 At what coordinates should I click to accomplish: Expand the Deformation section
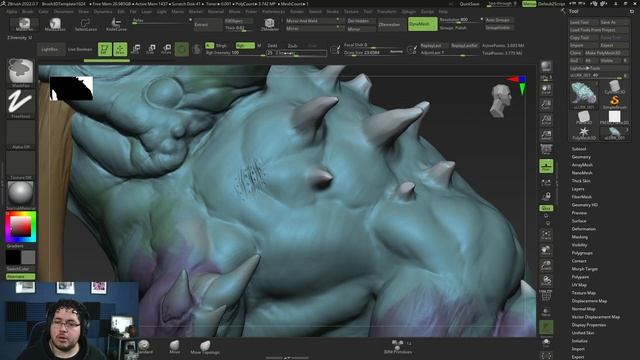click(584, 229)
